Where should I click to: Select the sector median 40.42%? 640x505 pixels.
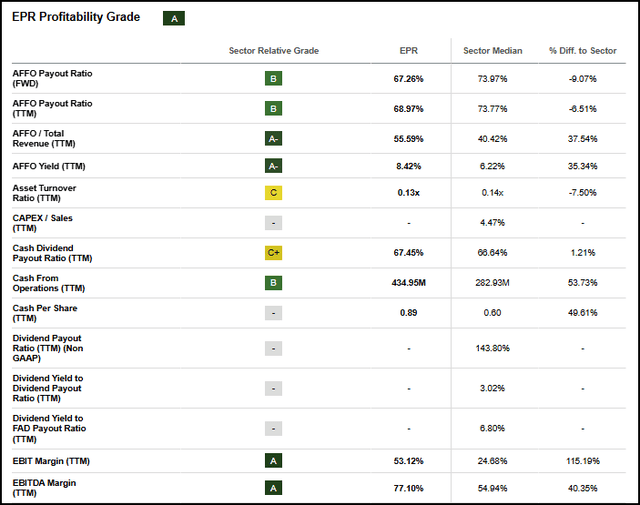click(x=493, y=139)
